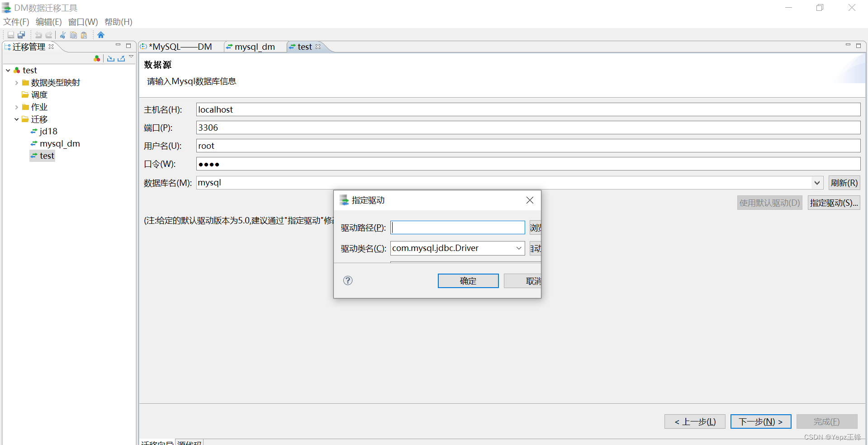Restore down the application window
868x445 pixels.
pyautogui.click(x=820, y=8)
